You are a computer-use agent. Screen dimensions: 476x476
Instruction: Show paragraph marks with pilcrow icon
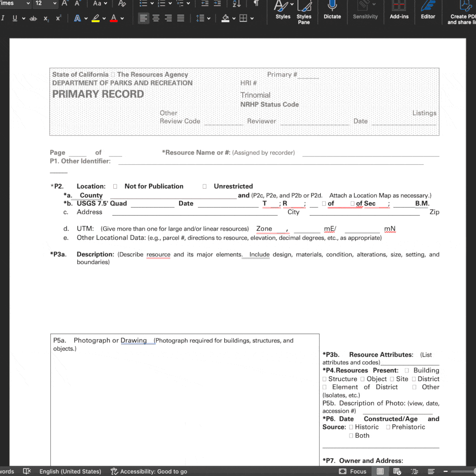point(256,4)
